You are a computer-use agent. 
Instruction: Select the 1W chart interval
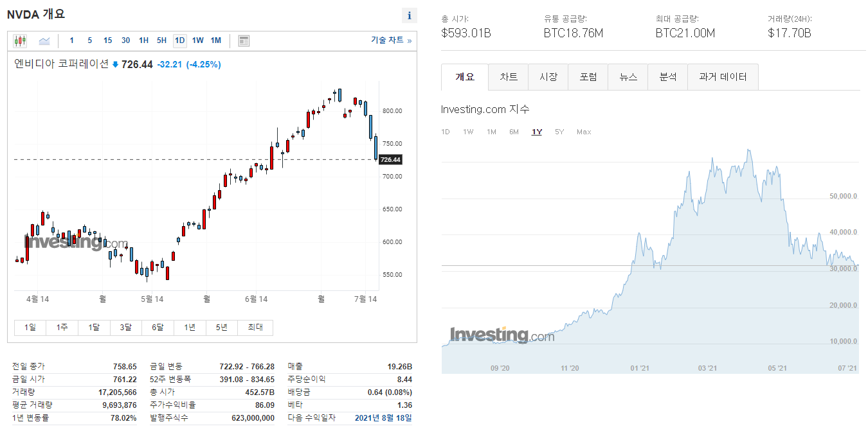coord(197,40)
